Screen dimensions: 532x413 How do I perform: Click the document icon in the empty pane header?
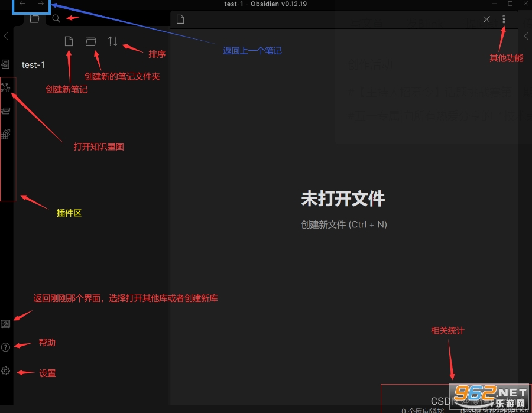(x=180, y=19)
